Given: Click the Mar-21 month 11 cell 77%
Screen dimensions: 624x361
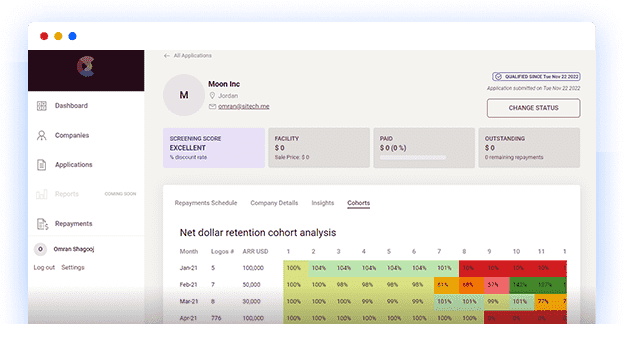Looking at the screenshot, I should (547, 302).
